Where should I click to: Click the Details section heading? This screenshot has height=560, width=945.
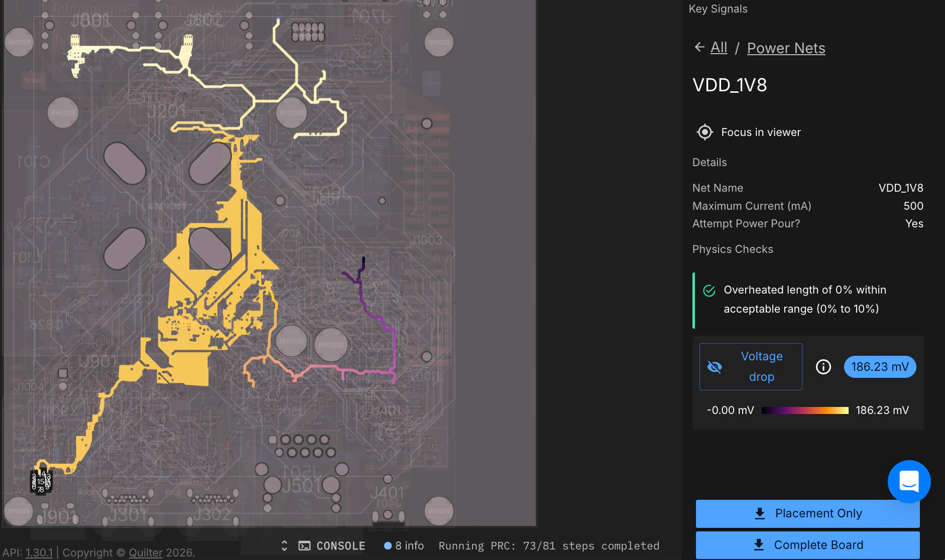(710, 162)
